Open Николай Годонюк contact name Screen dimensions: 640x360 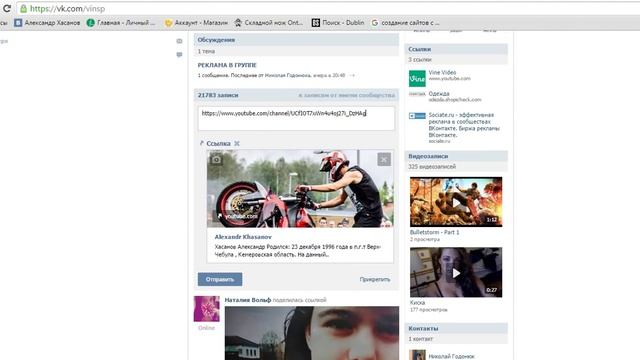[x=451, y=356]
